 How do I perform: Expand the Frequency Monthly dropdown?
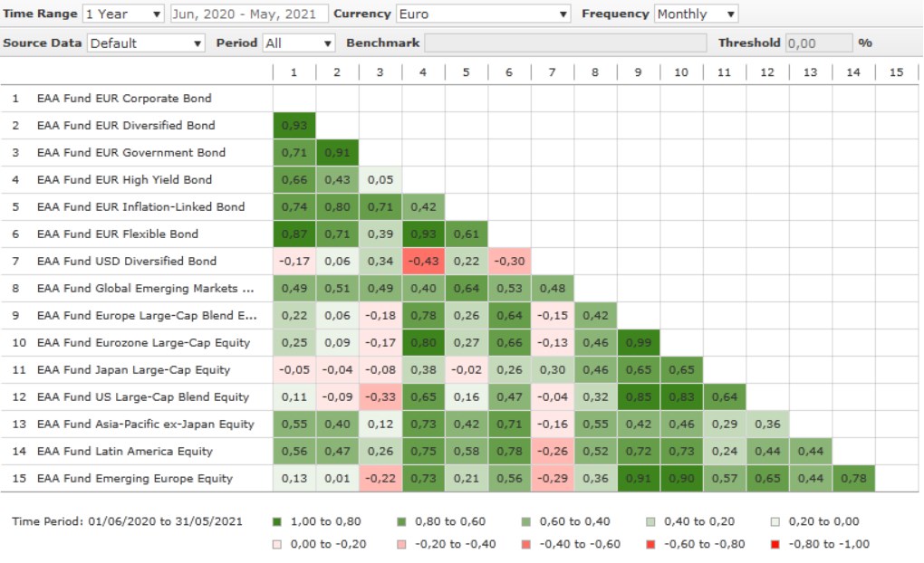696,14
